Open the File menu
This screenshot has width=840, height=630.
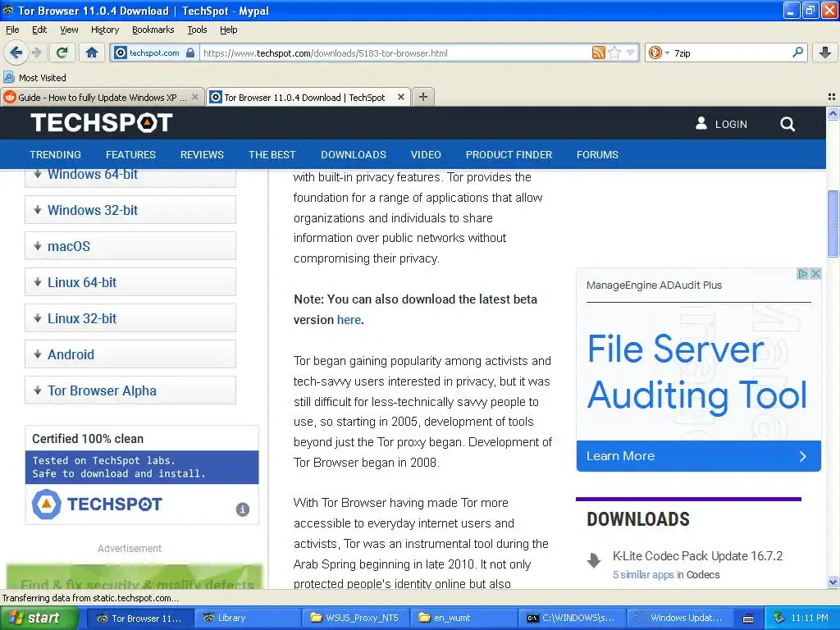pos(12,30)
